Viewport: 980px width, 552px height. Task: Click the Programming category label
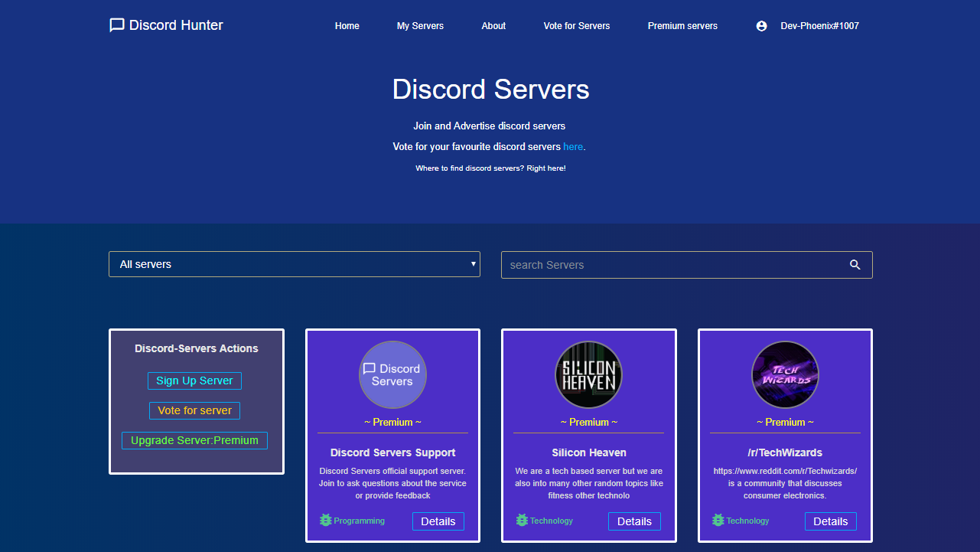[360, 521]
